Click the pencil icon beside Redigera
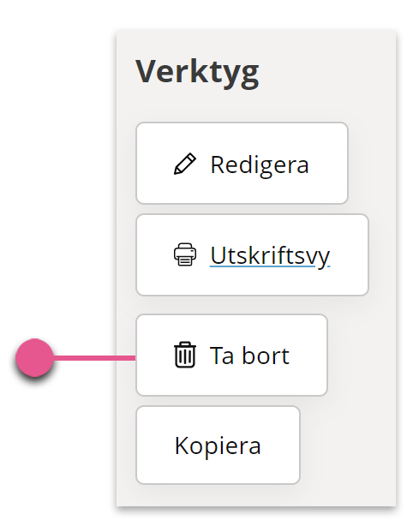This screenshot has height=532, width=413. tap(184, 164)
